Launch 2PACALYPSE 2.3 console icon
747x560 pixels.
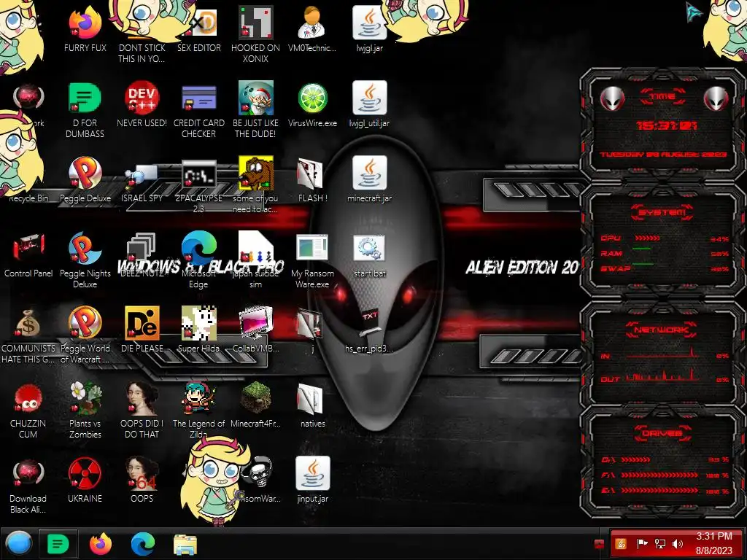pos(198,174)
